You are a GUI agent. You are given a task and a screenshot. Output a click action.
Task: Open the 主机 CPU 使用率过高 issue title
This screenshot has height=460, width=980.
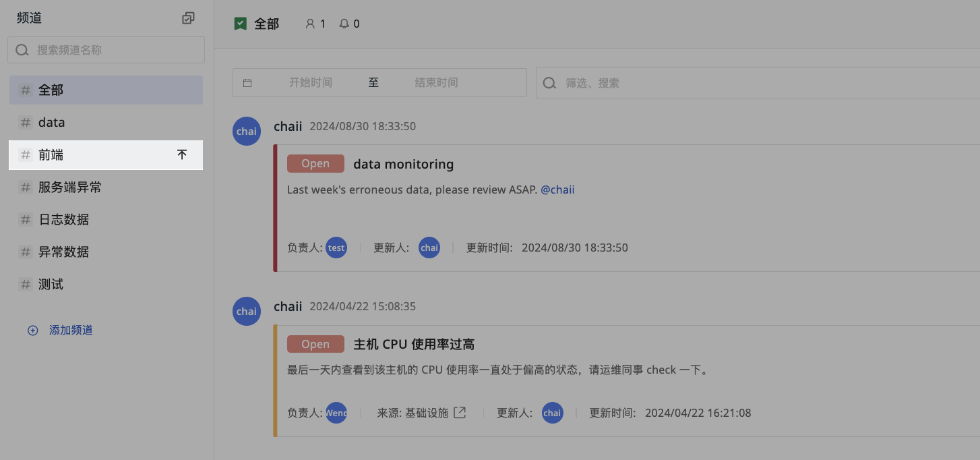[x=414, y=344]
